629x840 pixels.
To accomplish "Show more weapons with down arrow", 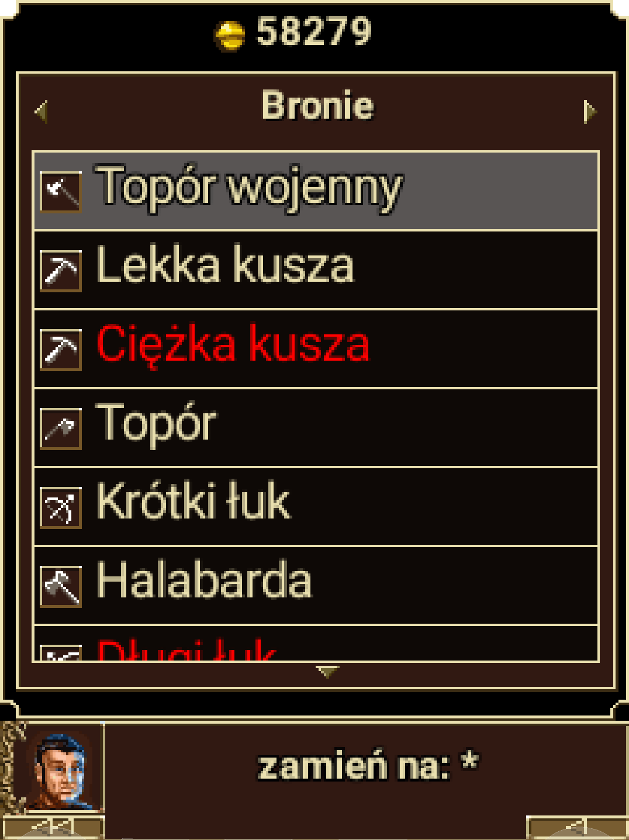I will click(x=327, y=672).
